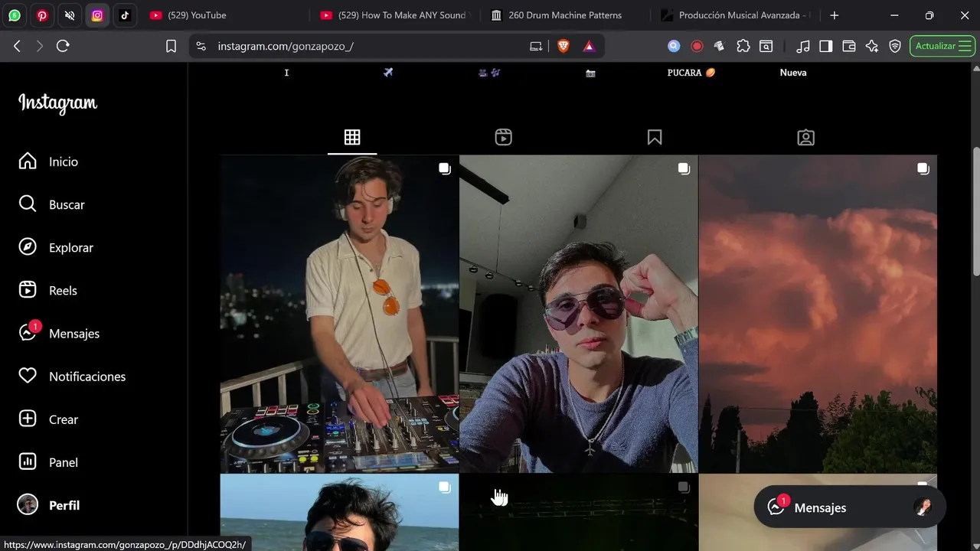Open the DJ mixing post thumbnail

tap(339, 314)
